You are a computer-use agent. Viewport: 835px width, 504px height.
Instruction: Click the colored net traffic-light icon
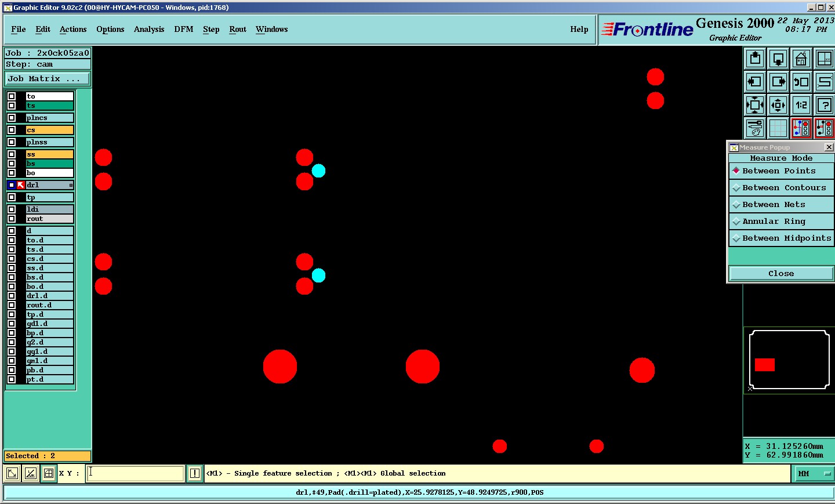tap(801, 128)
